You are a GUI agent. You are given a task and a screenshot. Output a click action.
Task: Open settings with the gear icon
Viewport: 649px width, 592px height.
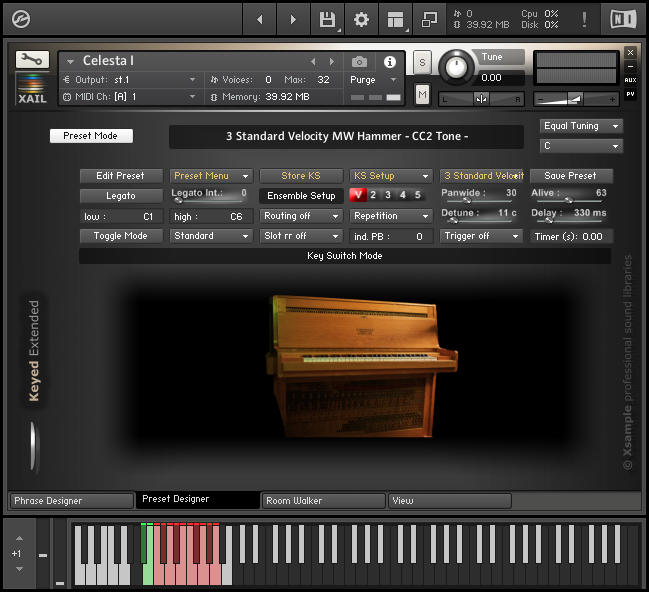tap(361, 19)
